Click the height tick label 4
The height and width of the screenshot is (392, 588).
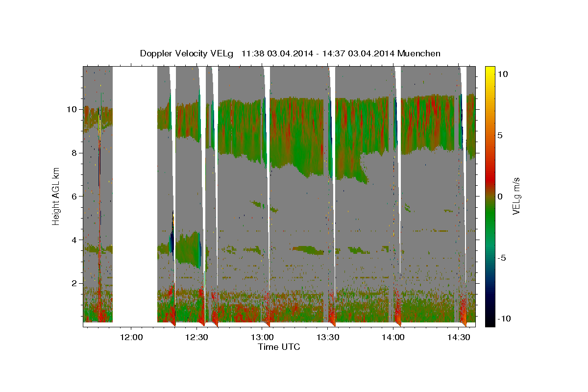[x=75, y=240]
